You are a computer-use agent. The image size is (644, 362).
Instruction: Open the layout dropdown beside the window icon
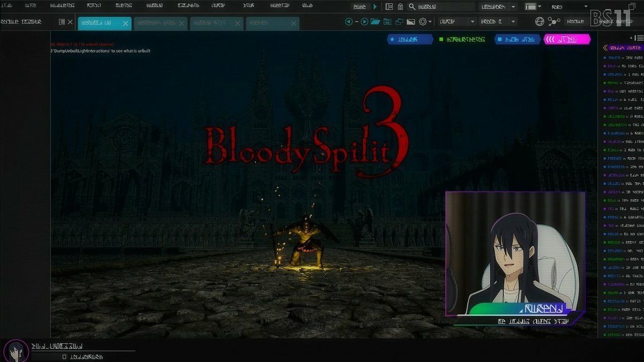(539, 6)
